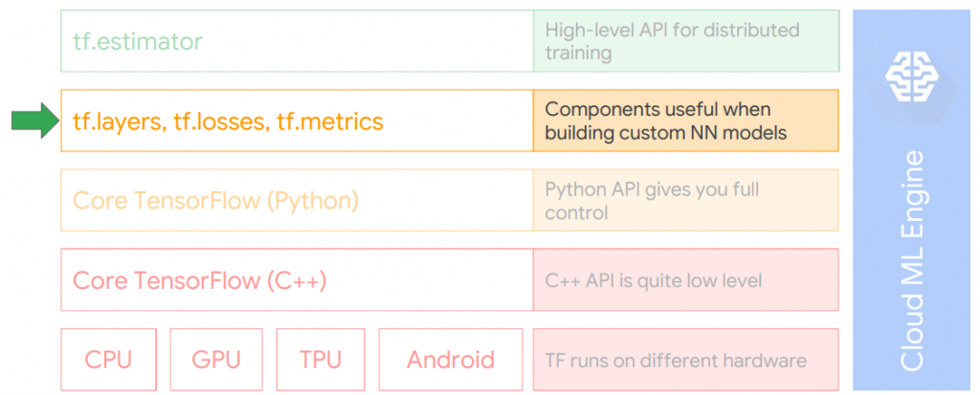Click the C++ API is quite low level text

(x=653, y=280)
